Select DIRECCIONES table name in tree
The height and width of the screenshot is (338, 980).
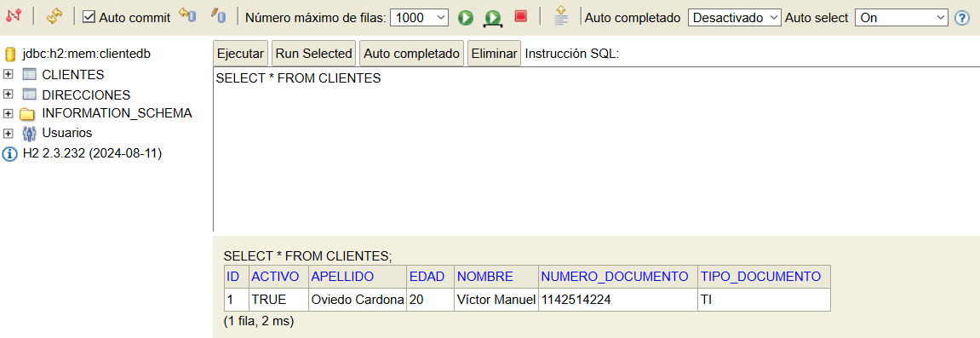(86, 95)
